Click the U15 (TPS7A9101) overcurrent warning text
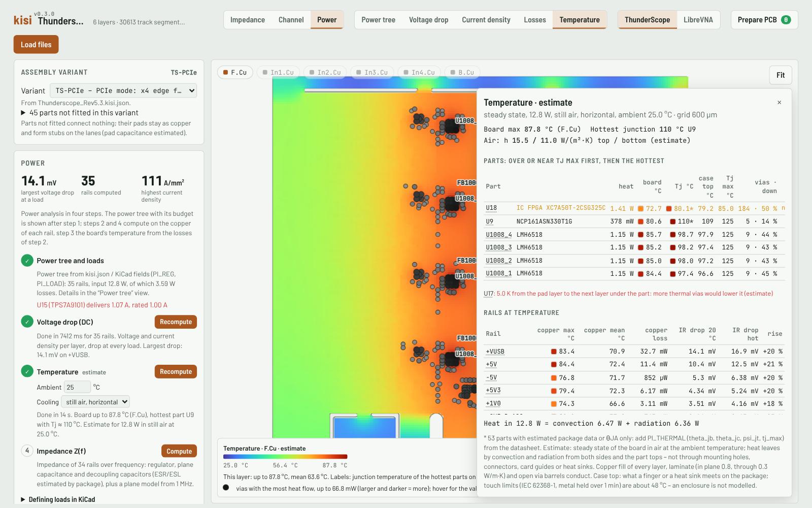Image resolution: width=812 pixels, height=508 pixels. (x=102, y=305)
